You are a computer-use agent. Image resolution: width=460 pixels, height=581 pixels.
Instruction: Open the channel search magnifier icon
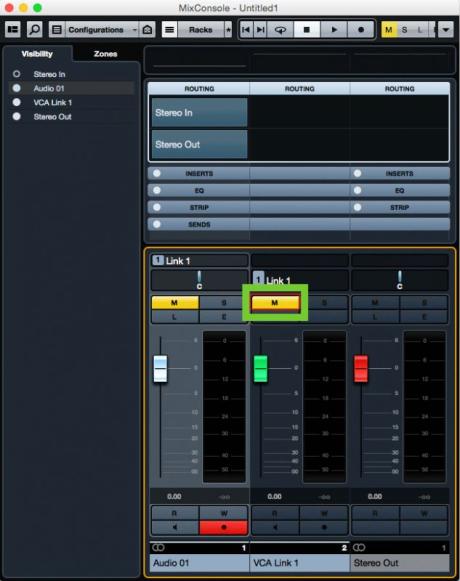tap(34, 29)
